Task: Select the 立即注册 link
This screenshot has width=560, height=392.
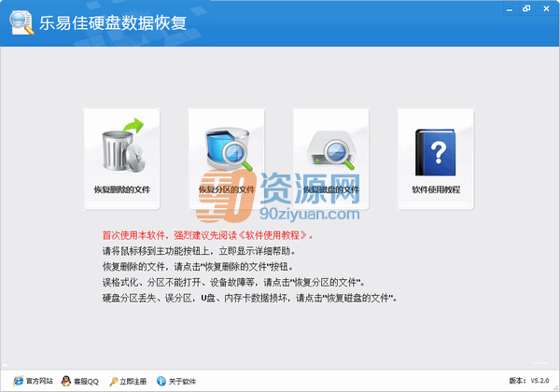Action: pos(133,382)
